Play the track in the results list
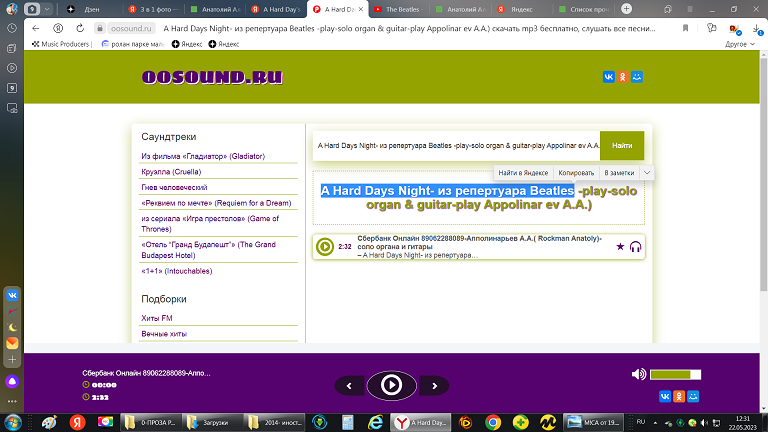The width and height of the screenshot is (768, 432). (x=325, y=246)
